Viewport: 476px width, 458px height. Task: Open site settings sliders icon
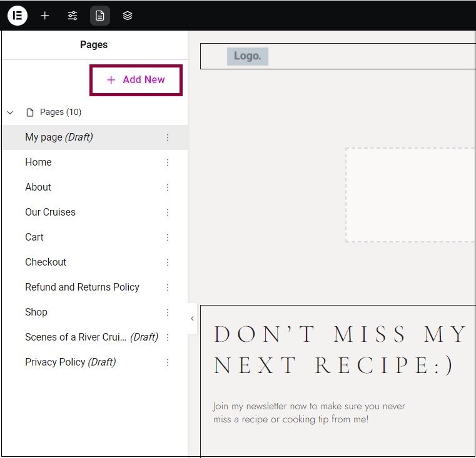73,16
